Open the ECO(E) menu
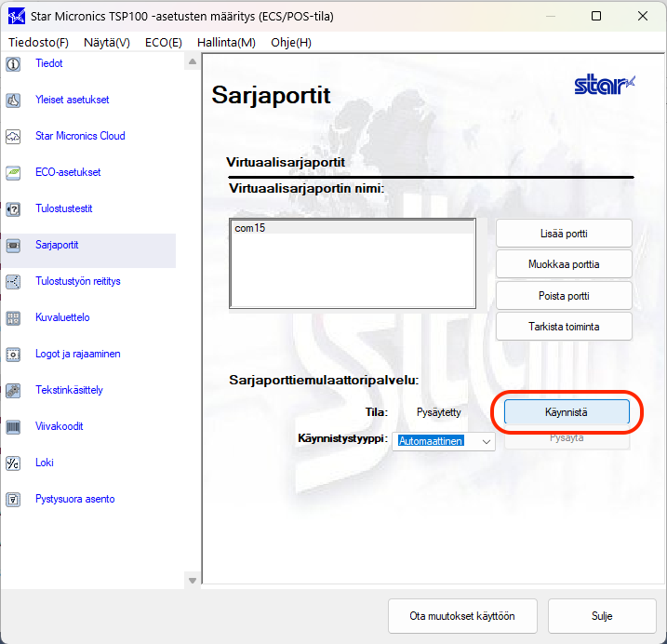The image size is (667, 644). click(164, 43)
